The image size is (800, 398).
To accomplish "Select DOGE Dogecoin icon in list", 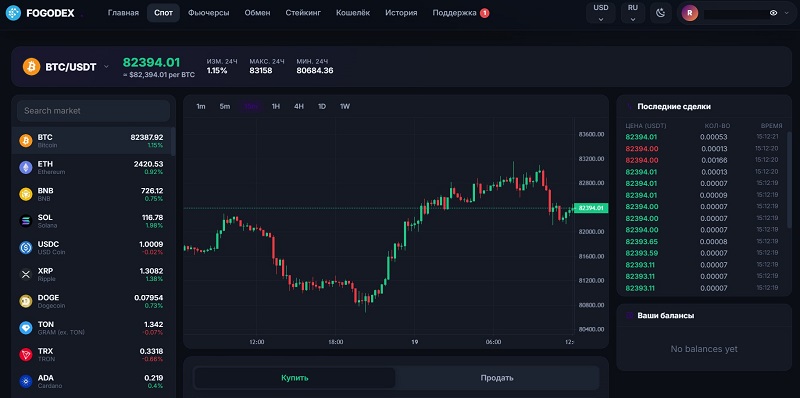I will 26,301.
